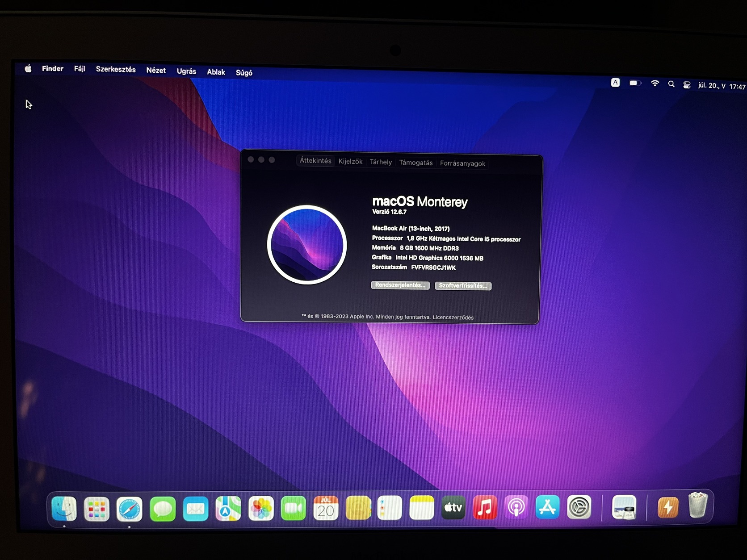Viewport: 747px width, 560px height.
Task: Open Notes from the Dock
Action: [422, 508]
